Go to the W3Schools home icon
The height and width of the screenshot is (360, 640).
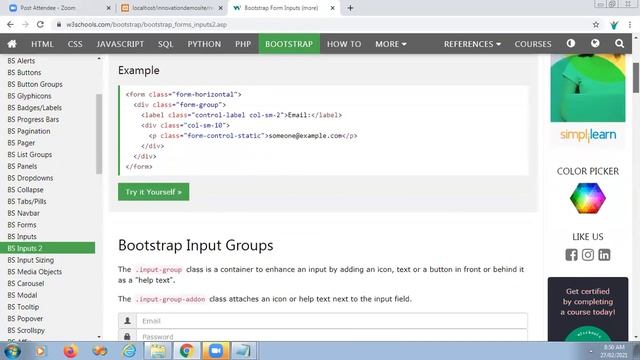tap(12, 44)
